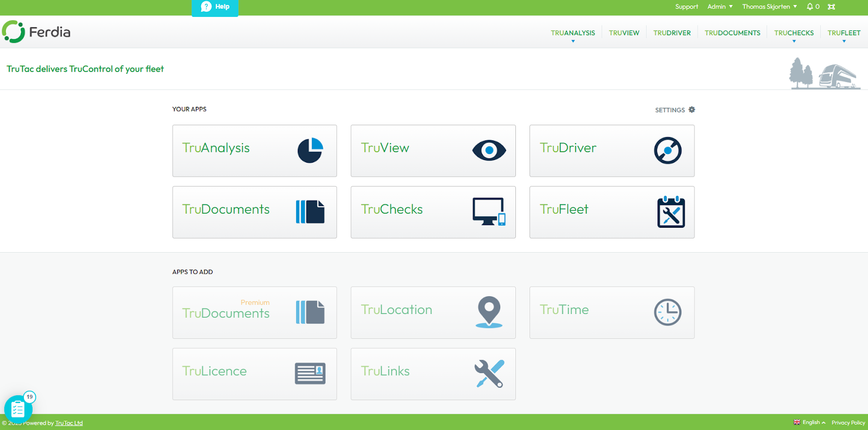
Task: Click the TruTime clock icon
Action: coord(668,312)
